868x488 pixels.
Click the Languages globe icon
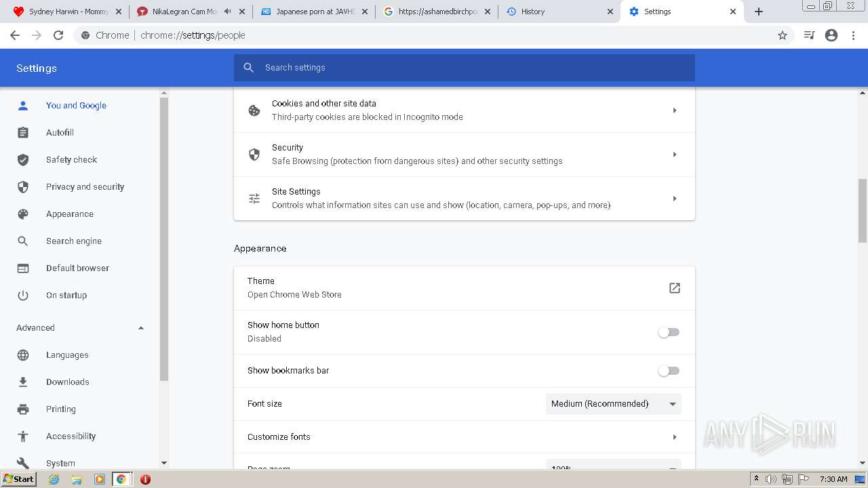23,355
